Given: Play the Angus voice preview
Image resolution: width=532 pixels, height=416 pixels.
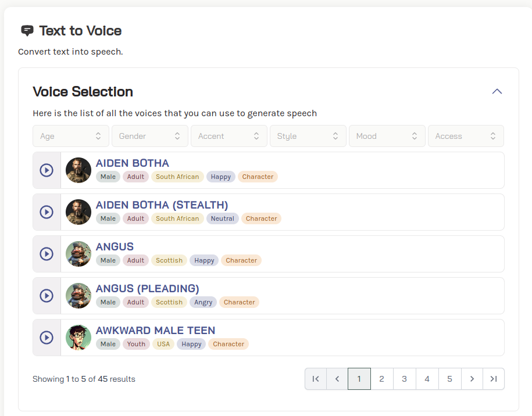Looking at the screenshot, I should (47, 254).
